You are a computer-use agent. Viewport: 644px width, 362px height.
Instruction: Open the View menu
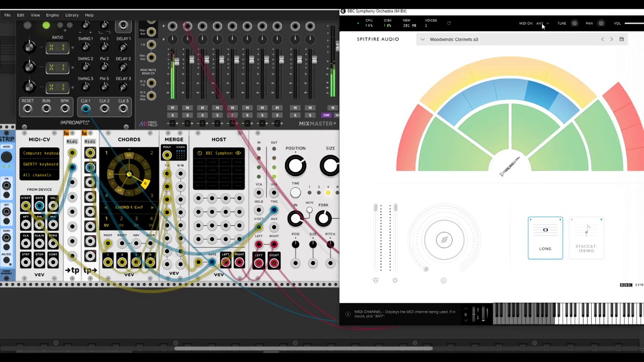(35, 15)
